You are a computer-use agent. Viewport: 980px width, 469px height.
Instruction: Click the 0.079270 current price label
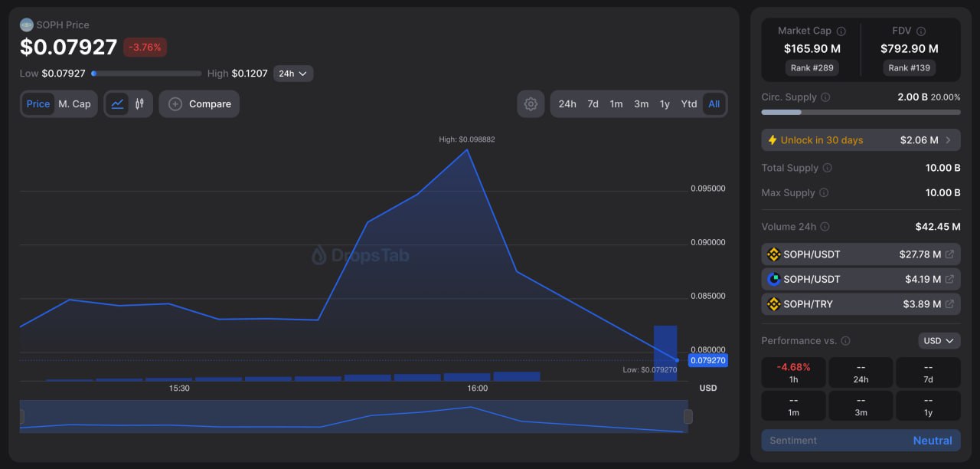click(x=707, y=360)
